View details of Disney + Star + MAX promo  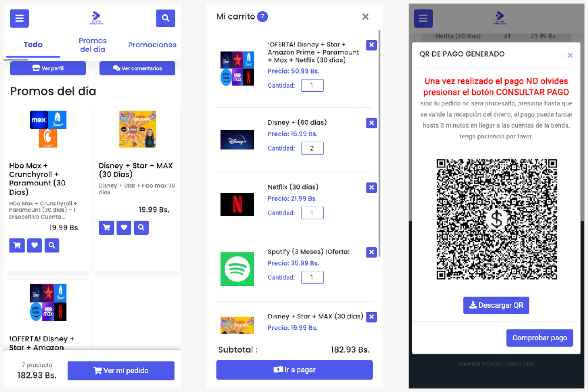pos(141,228)
